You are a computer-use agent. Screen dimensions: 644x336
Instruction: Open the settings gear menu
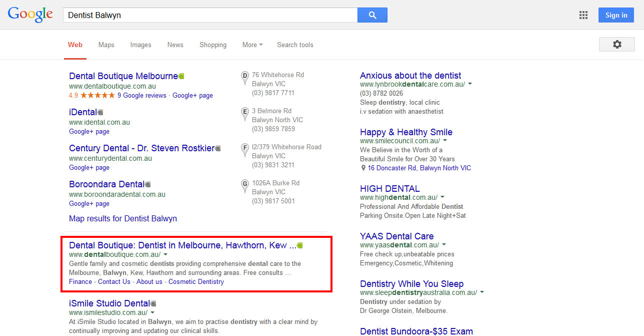(617, 45)
